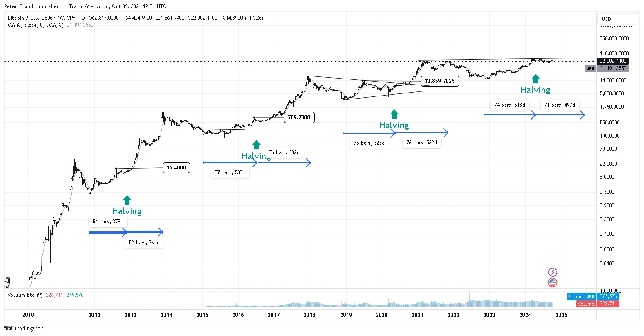Screen dimensions: 644x336
Task: Click the purple lightning bolt event icon
Action: click(553, 272)
